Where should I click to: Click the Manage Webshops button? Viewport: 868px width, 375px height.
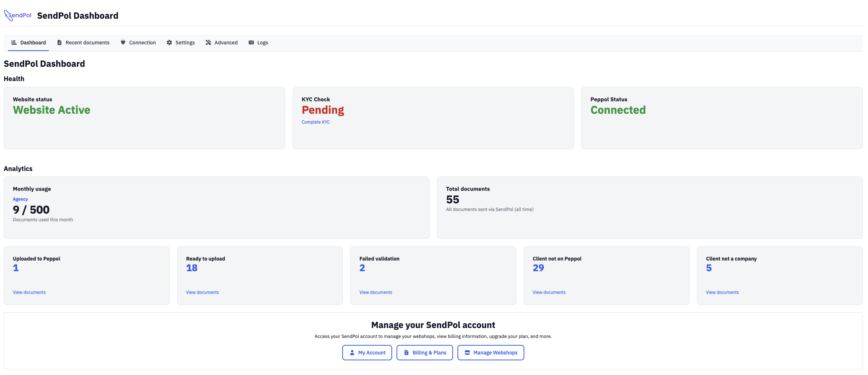pos(491,353)
